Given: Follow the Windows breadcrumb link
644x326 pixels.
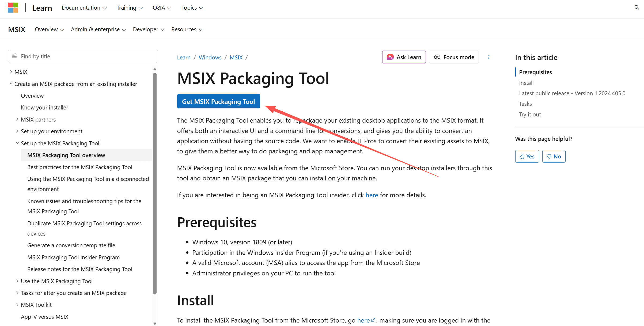Looking at the screenshot, I should pyautogui.click(x=210, y=58).
